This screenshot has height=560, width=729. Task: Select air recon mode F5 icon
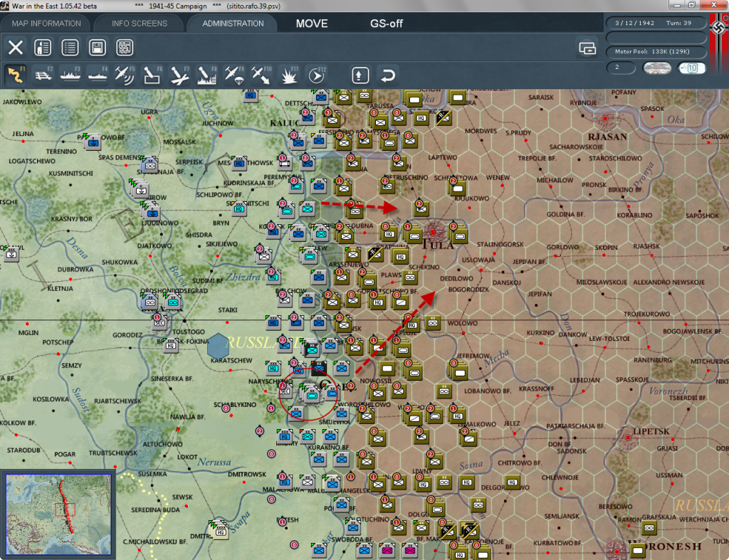[x=124, y=75]
